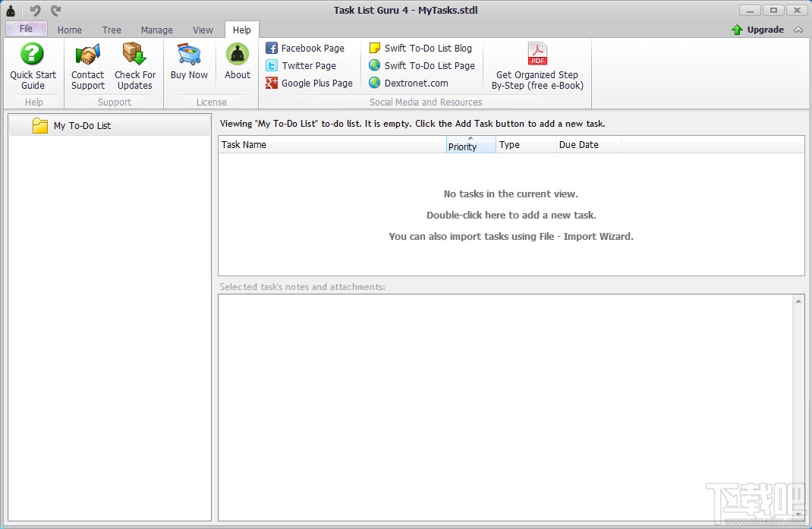The image size is (812, 529).
Task: Minimize the Task List Guru window
Action: [749, 11]
